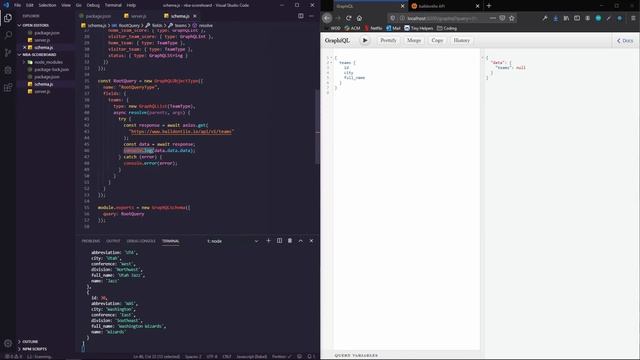The width and height of the screenshot is (640, 360).
Task: Open the balldontlie teams URL in code
Action: coord(181,132)
